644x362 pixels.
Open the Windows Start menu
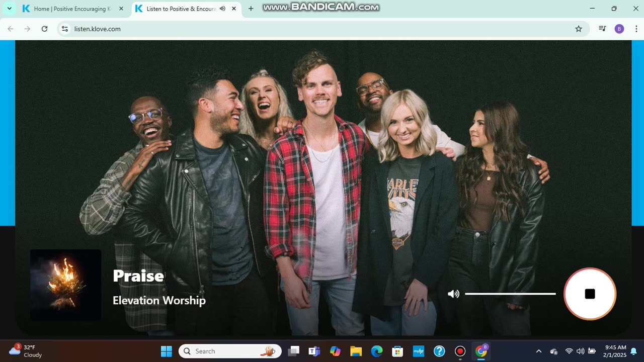coord(166,351)
